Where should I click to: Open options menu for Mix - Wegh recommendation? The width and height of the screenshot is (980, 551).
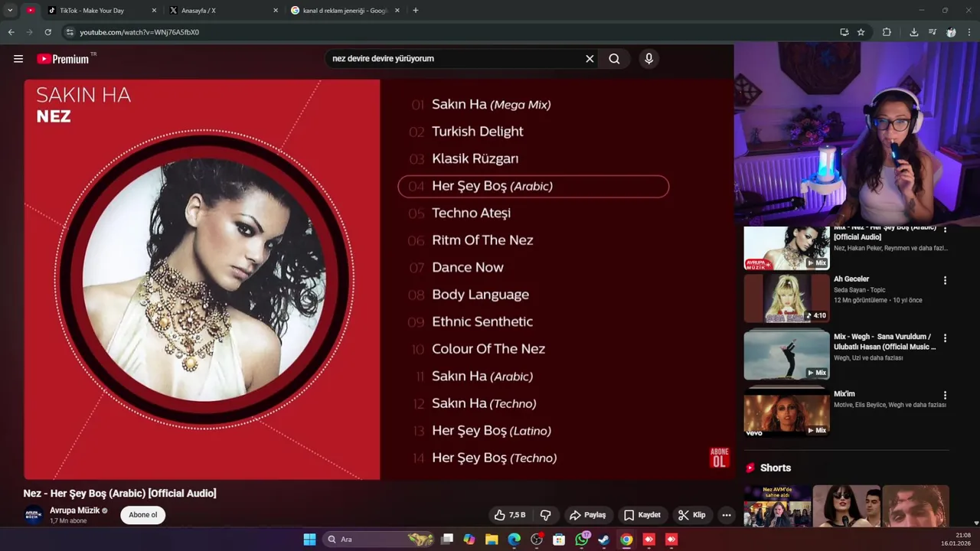pos(945,338)
